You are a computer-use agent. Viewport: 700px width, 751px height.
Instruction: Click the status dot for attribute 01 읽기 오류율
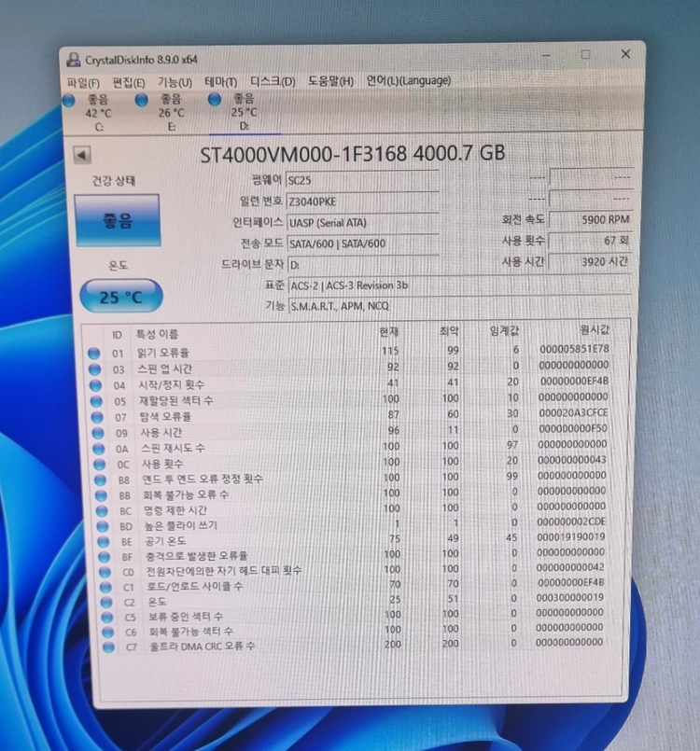click(x=94, y=354)
